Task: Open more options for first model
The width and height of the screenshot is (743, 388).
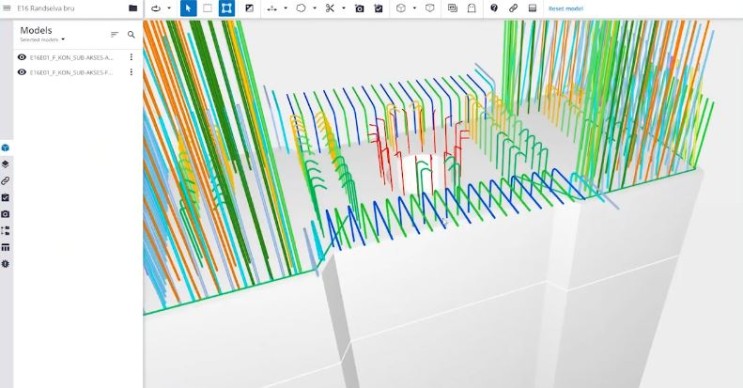Action: click(x=131, y=57)
